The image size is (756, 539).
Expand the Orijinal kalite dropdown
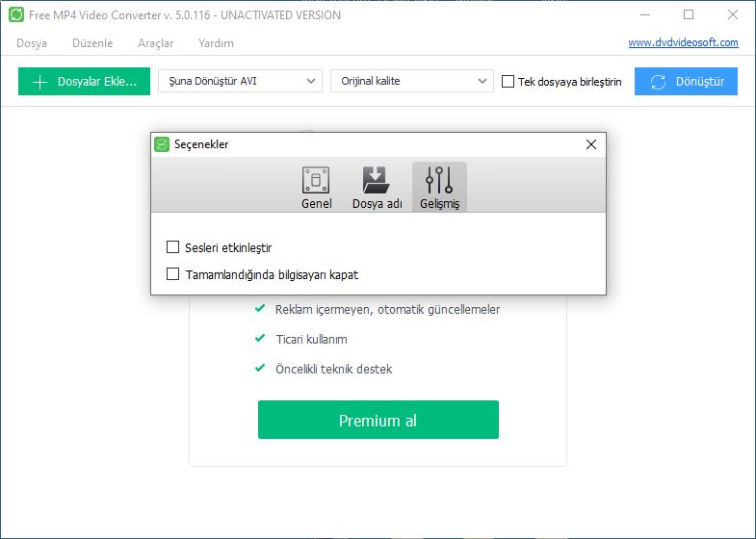[412, 81]
